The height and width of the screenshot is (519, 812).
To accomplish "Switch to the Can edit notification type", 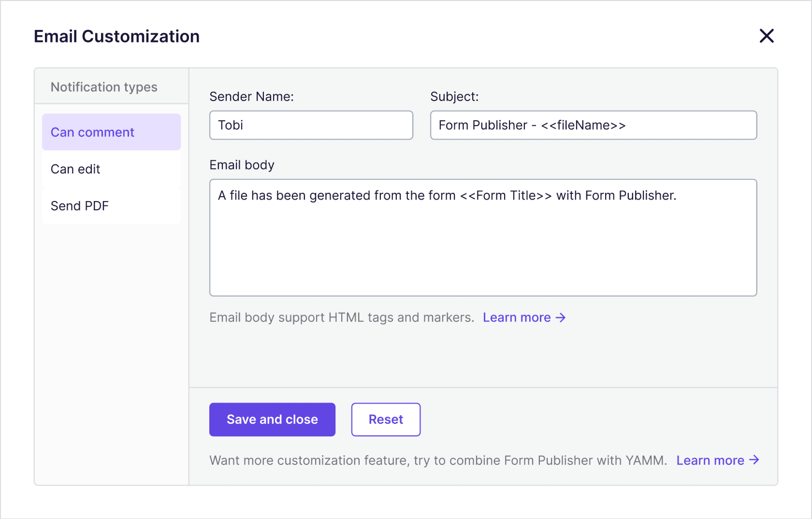I will [x=111, y=169].
